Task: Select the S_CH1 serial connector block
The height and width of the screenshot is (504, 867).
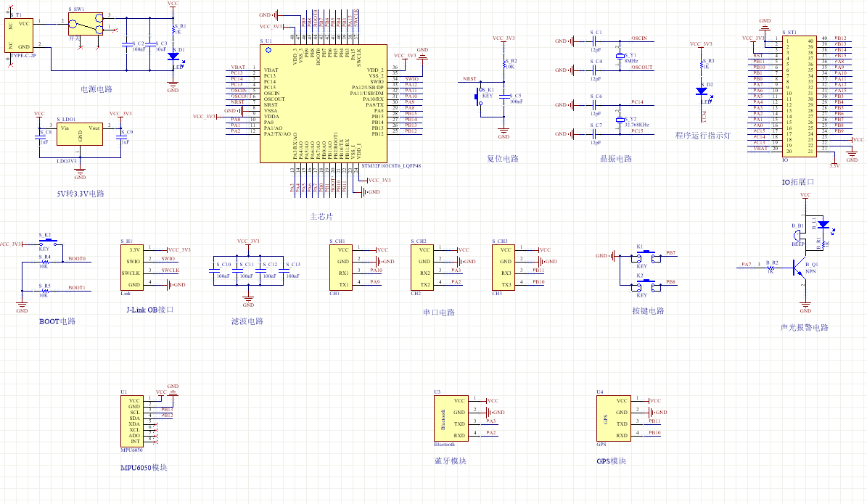Action: 340,268
